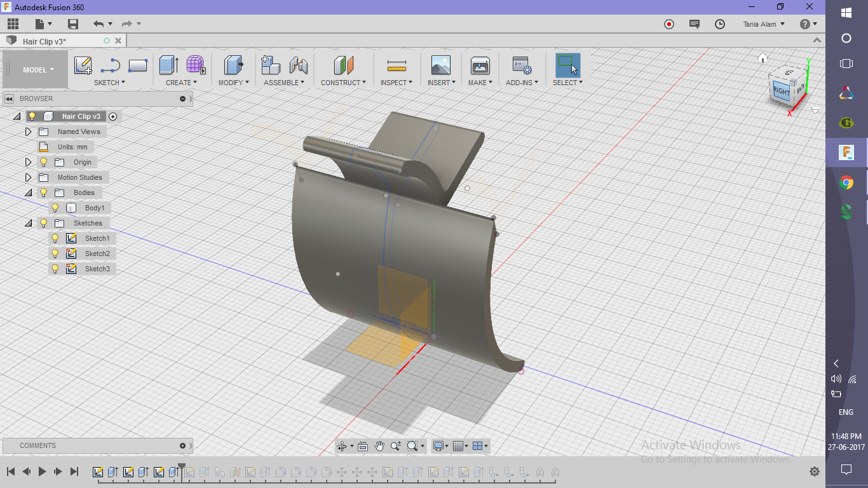
Task: Collapse the Sketches folder
Action: pos(28,223)
